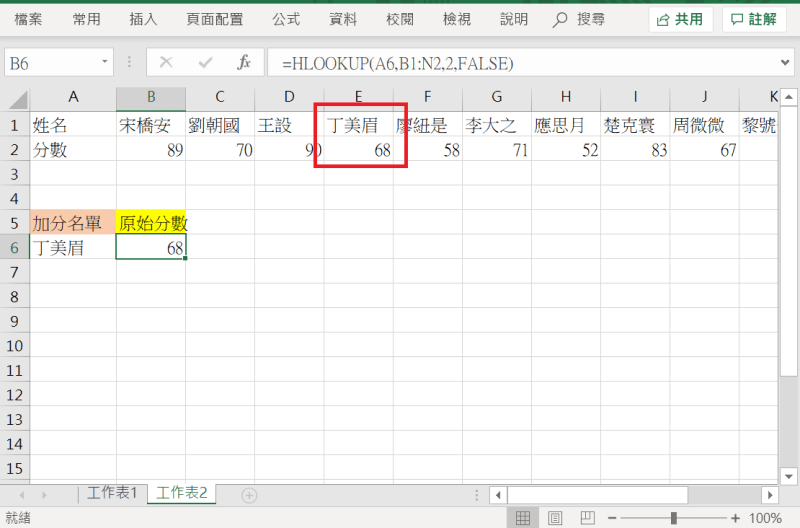
Task: Click the zoom in plus icon
Action: [x=735, y=518]
